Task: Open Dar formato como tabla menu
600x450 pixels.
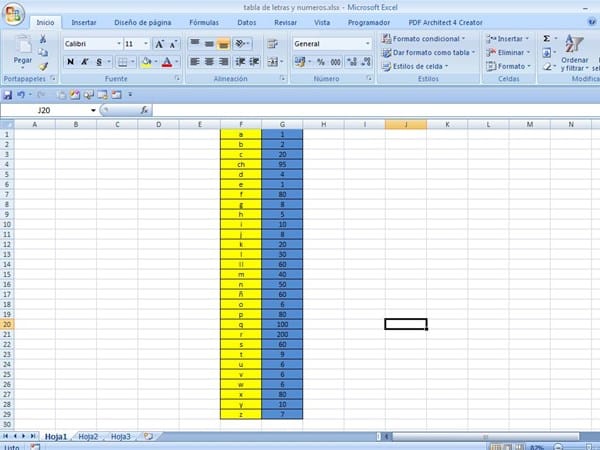Action: tap(428, 52)
